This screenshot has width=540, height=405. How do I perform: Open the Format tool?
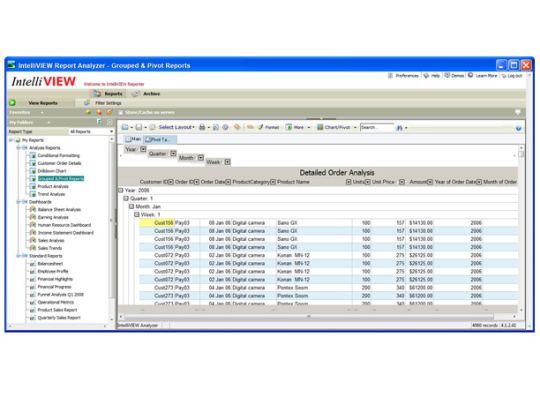point(268,127)
